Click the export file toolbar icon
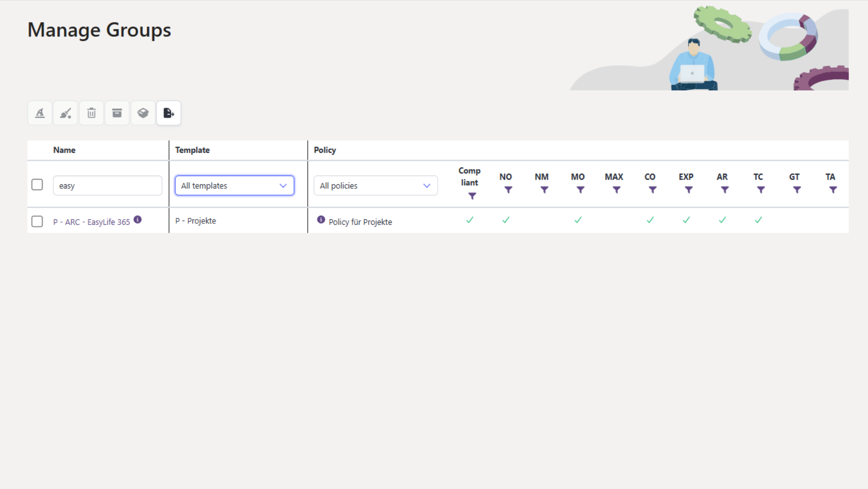Image resolution: width=868 pixels, height=489 pixels. pos(169,113)
